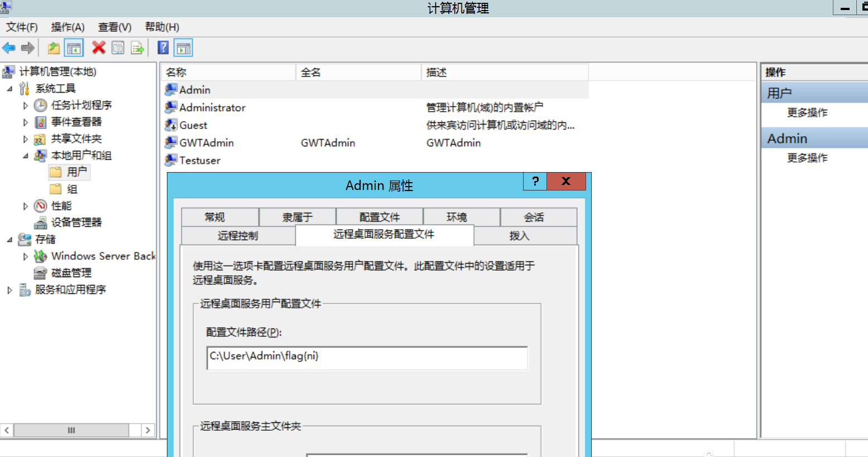This screenshot has height=457, width=868.
Task: Open the 文件(F) menu
Action: point(22,27)
